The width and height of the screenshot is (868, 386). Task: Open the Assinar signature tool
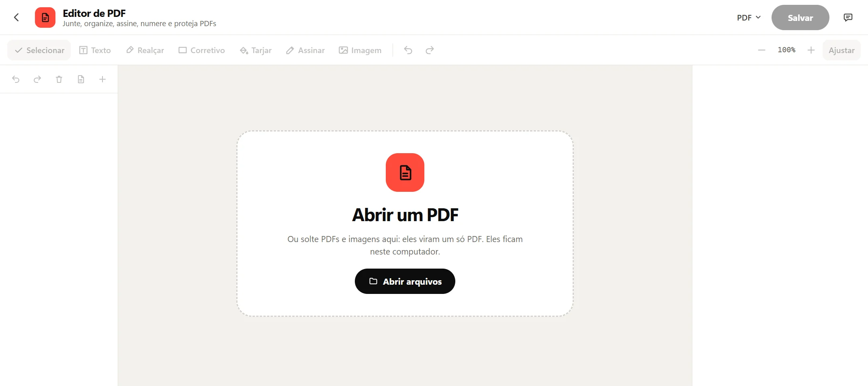tap(305, 50)
